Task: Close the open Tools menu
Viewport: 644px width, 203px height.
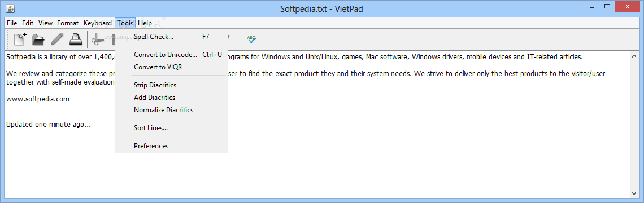Action: pos(125,23)
